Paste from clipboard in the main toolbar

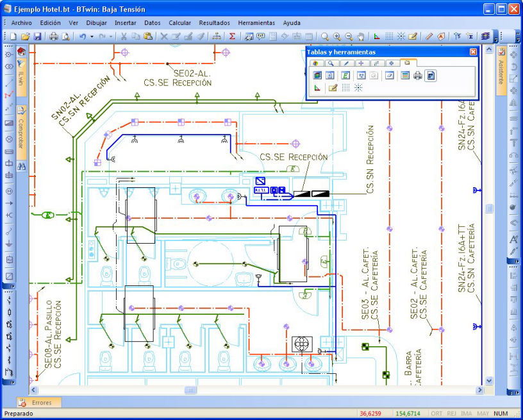[148, 37]
